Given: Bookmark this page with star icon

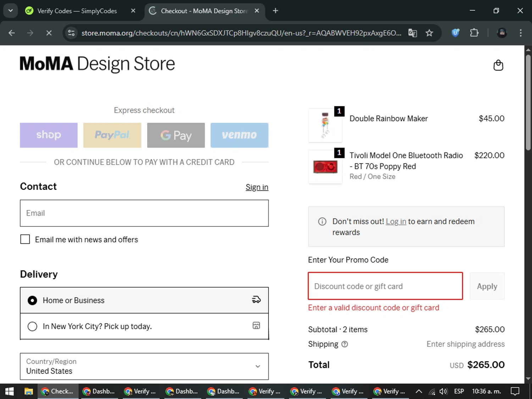Looking at the screenshot, I should (429, 33).
